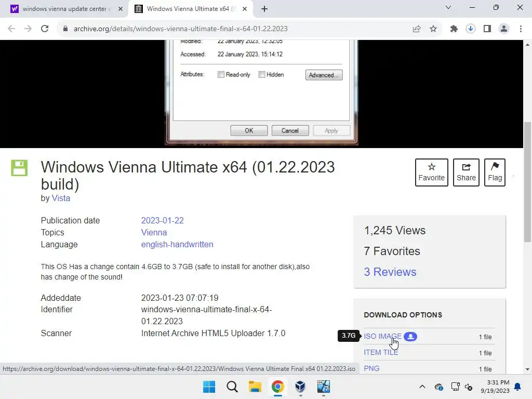Open network status tray icon
The width and height of the screenshot is (532, 399).
(455, 387)
